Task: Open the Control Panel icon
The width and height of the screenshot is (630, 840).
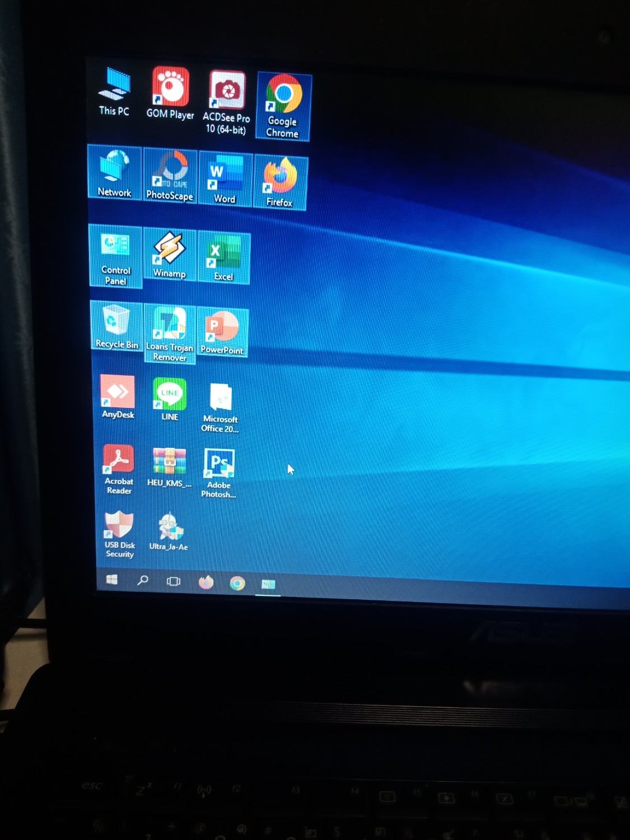Action: pyautogui.click(x=116, y=256)
